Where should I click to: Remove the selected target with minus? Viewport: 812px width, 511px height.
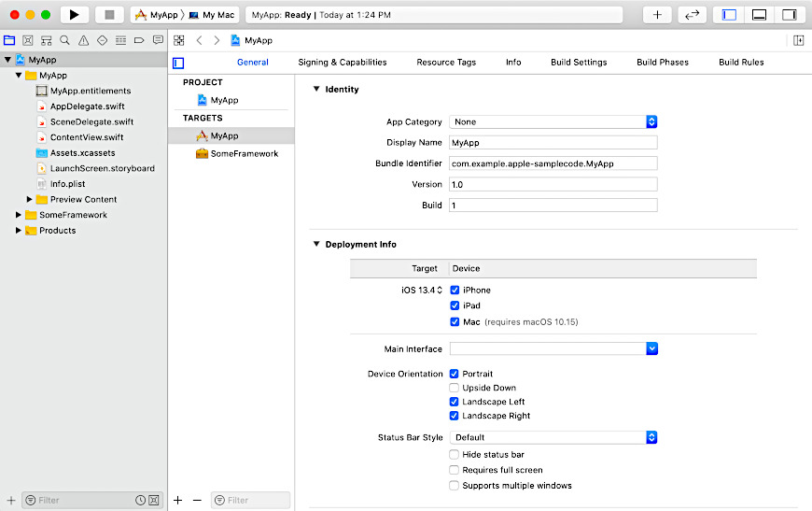(x=197, y=500)
